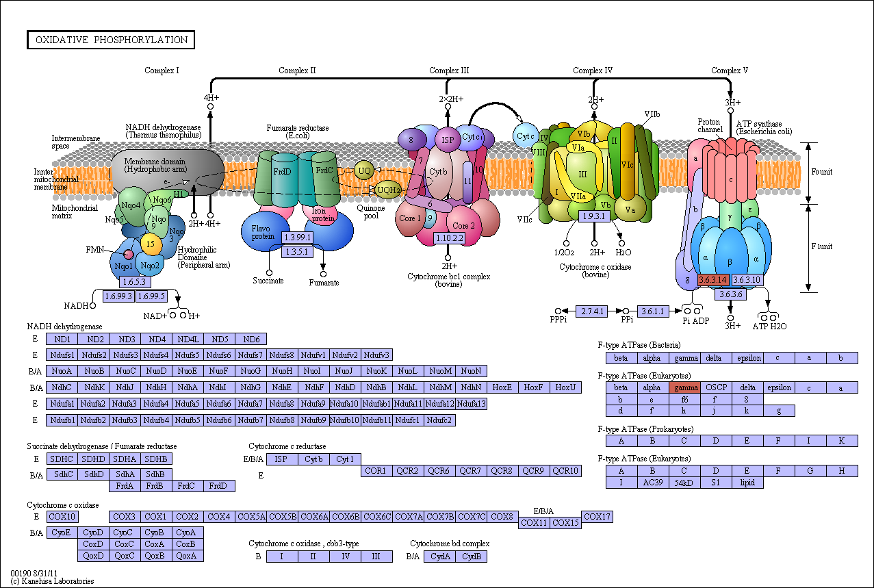Image resolution: width=874 pixels, height=588 pixels.
Task: Open the 3.6.3.10 enzyme box
Action: (747, 280)
